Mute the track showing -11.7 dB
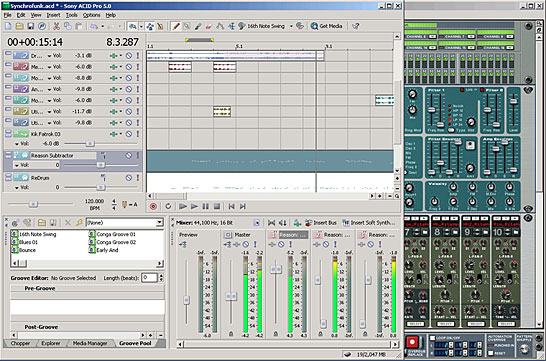546x361 pixels. (129, 111)
